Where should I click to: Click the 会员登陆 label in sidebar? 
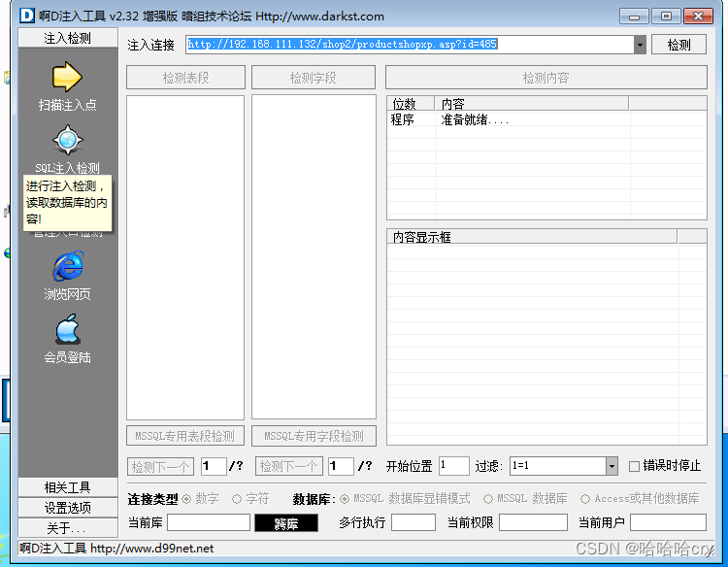pos(67,357)
